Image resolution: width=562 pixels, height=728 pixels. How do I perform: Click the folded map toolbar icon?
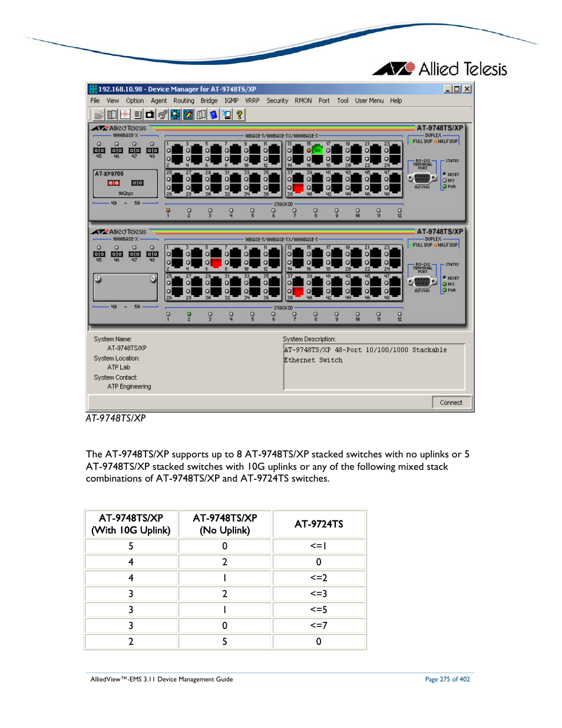click(x=201, y=114)
